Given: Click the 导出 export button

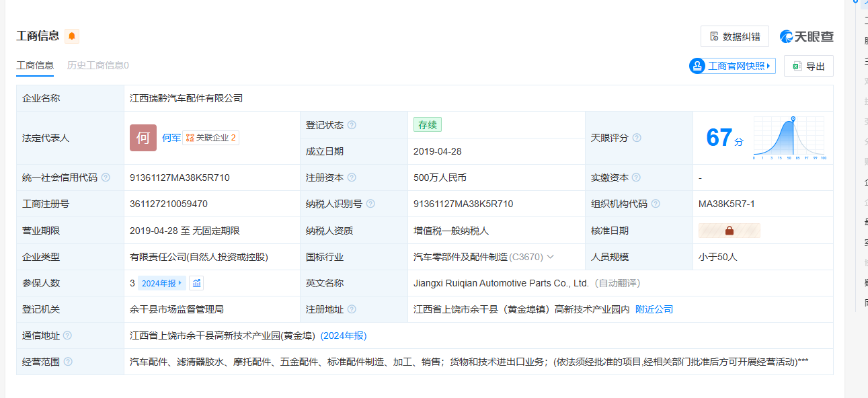Looking at the screenshot, I should point(808,66).
